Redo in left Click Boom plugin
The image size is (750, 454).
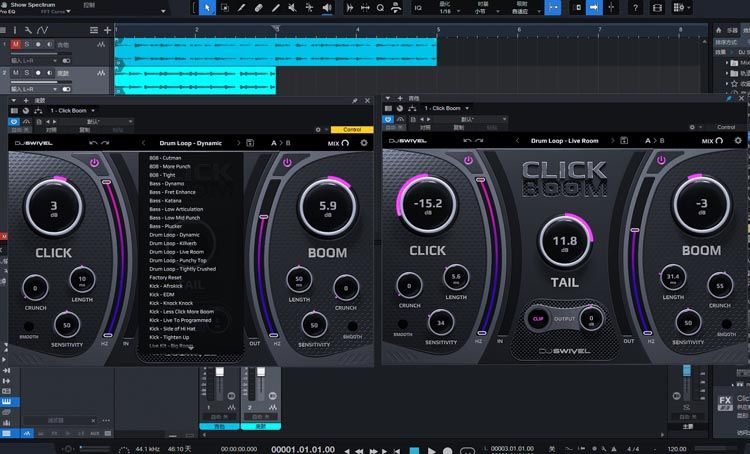[105, 143]
